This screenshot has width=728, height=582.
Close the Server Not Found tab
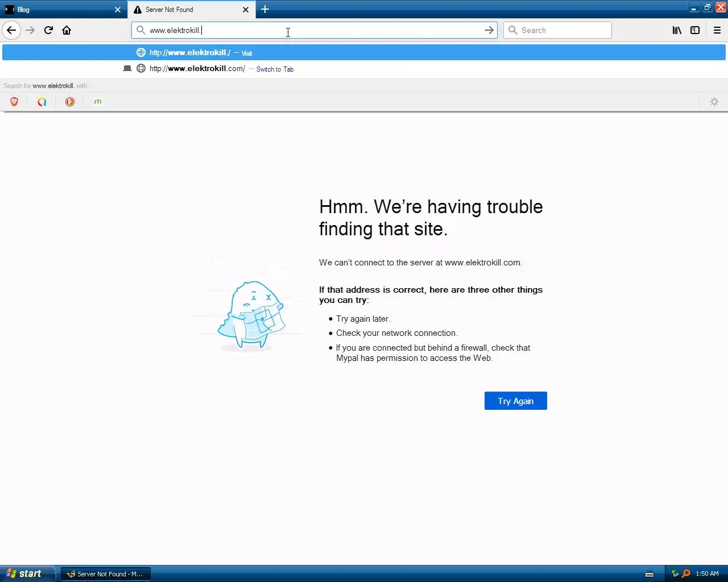point(246,10)
